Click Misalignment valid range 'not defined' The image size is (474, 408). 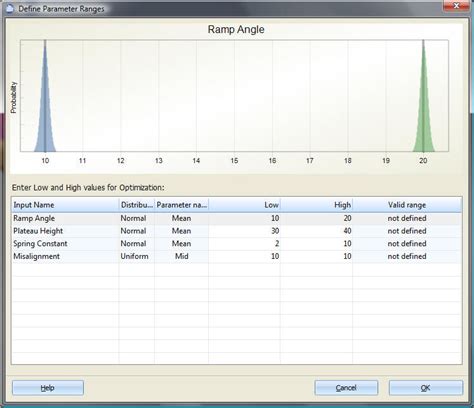click(407, 256)
